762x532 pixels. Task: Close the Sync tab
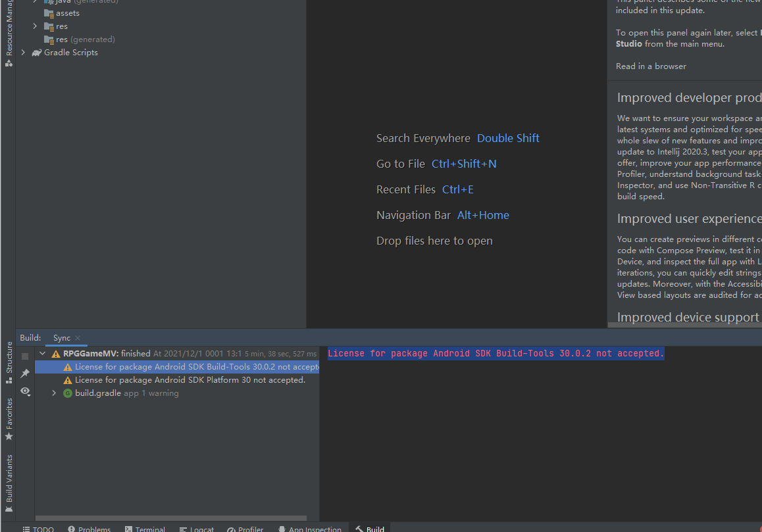tap(78, 337)
